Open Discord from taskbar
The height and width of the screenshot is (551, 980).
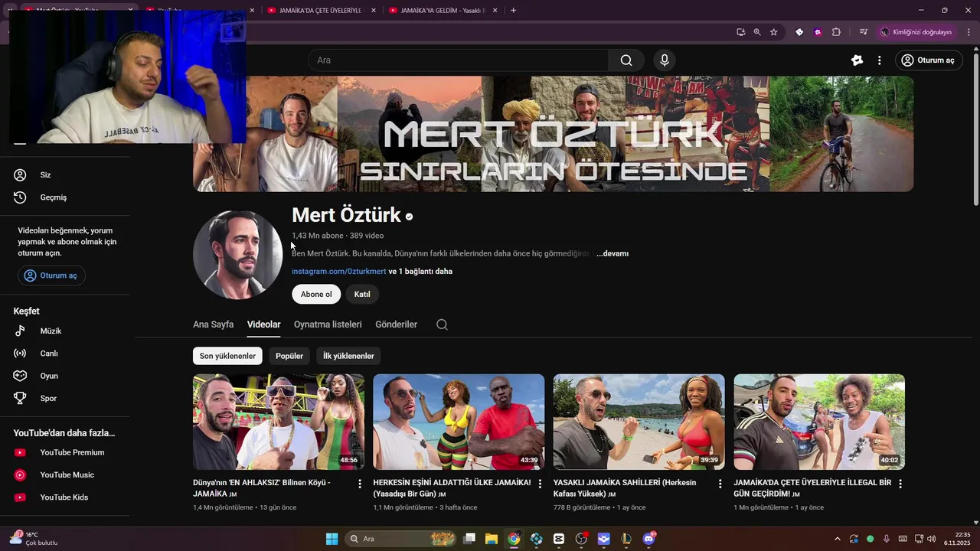coord(650,539)
